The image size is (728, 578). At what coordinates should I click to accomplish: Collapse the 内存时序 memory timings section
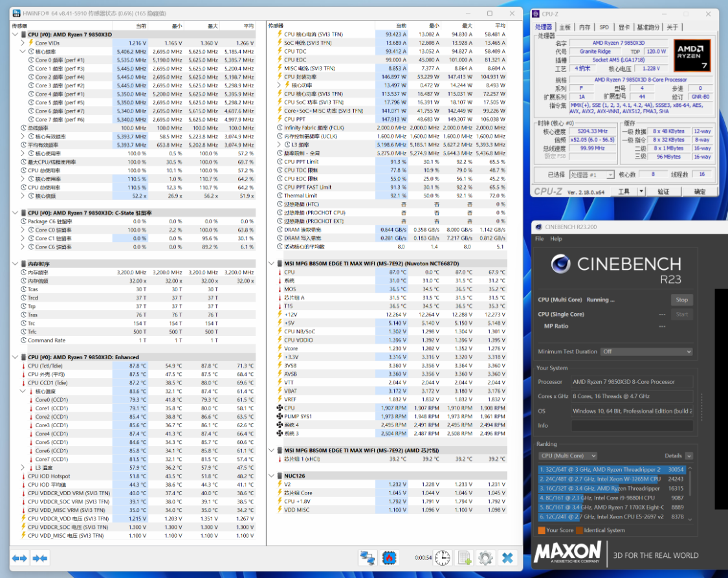(15, 263)
